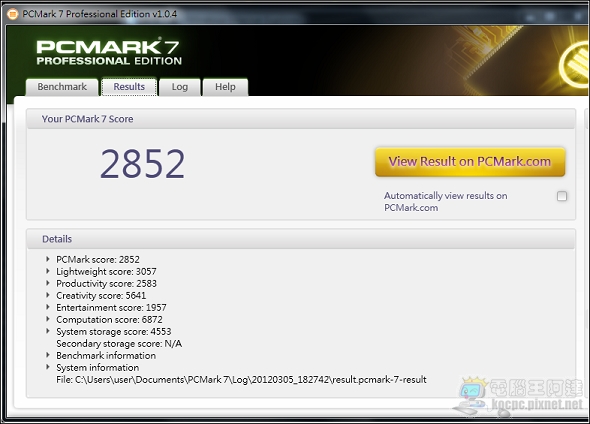
Task: Click the PCMARK 7 Professional Edition logo
Action: point(109,52)
